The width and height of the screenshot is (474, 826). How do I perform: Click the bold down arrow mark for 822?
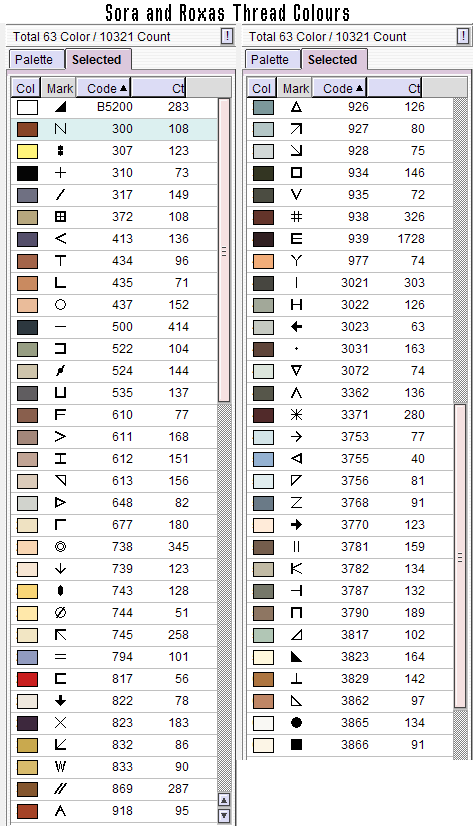pyautogui.click(x=61, y=701)
